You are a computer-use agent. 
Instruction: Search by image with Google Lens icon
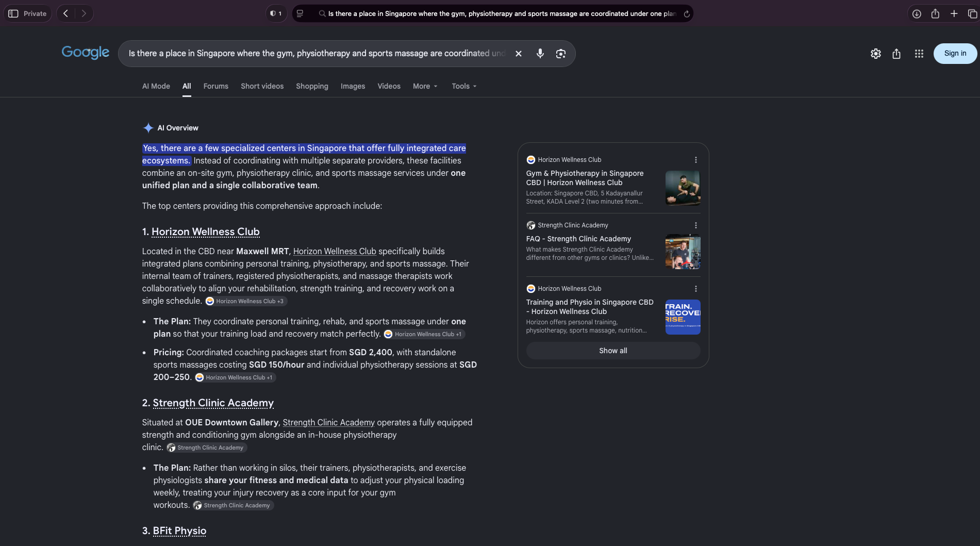point(561,54)
